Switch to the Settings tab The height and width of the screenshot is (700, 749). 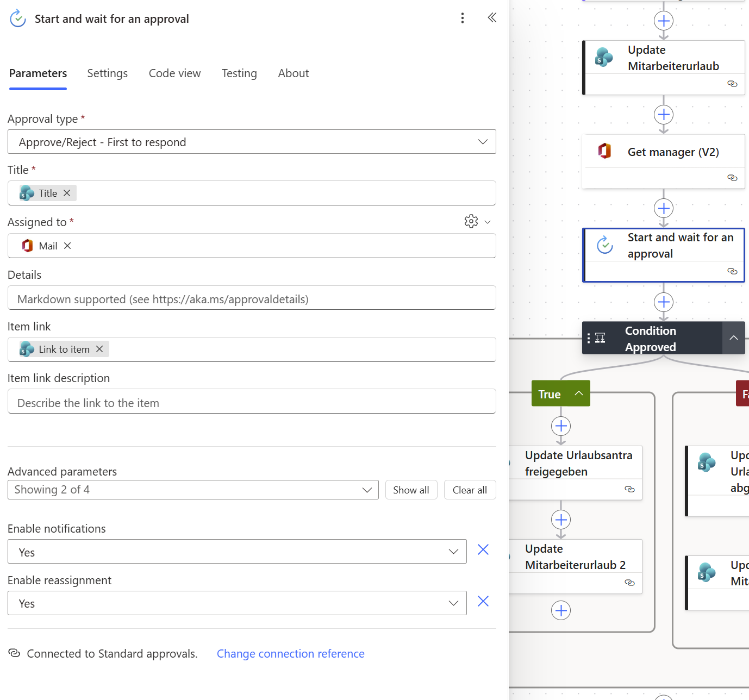107,73
